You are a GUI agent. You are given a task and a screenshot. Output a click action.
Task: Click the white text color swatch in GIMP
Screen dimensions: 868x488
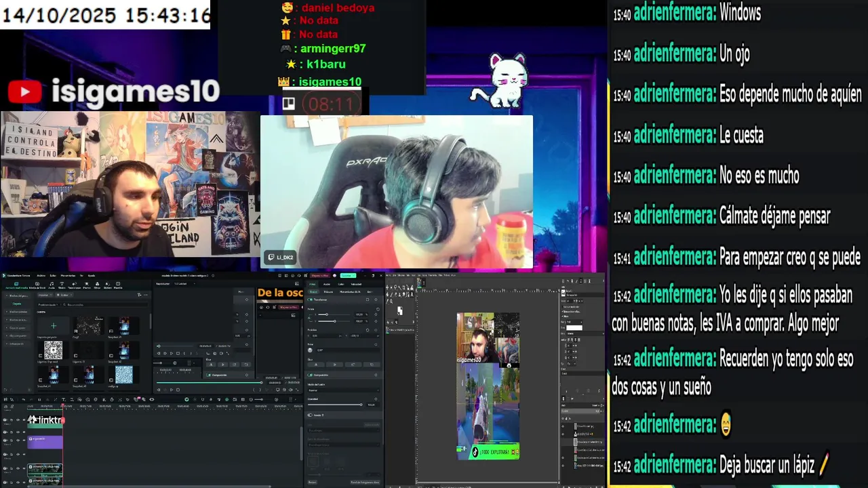[x=574, y=328]
